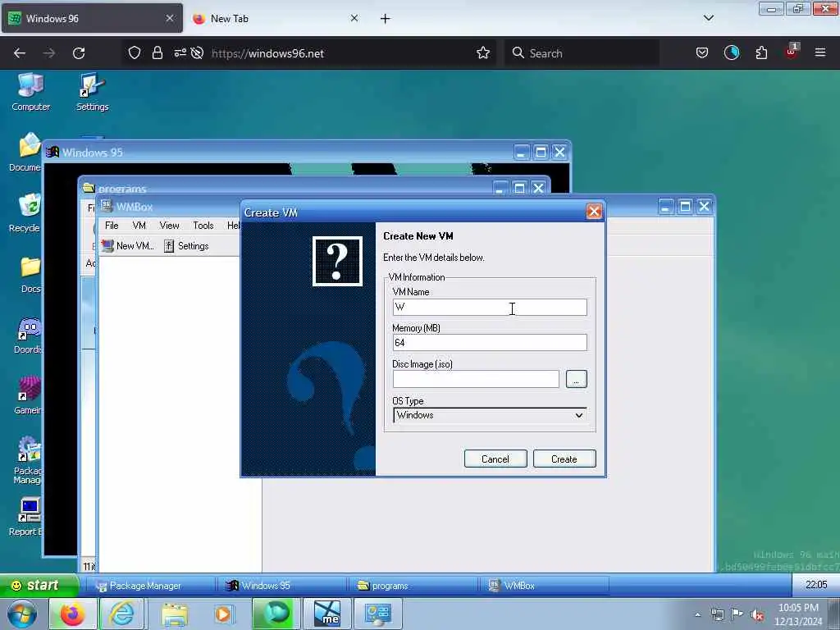Open the Windows 7 Start orb
The image size is (840, 630).
pyautogui.click(x=21, y=614)
